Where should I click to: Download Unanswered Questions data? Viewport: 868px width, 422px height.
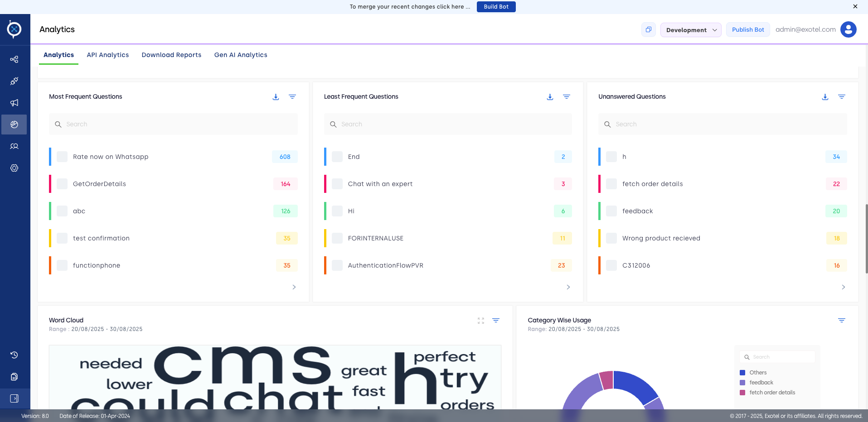825,97
